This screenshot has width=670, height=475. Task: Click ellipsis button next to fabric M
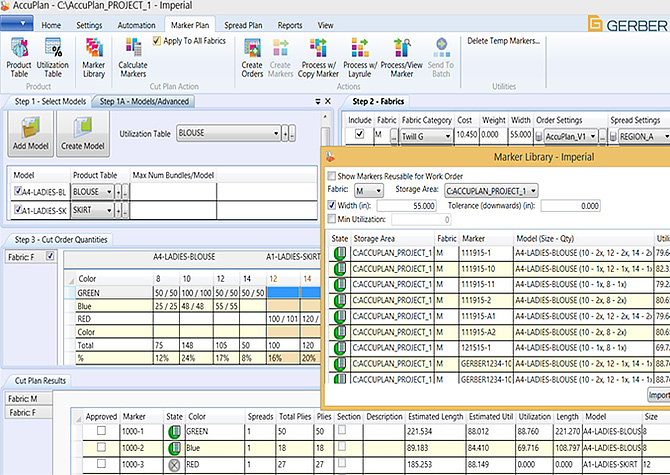(x=394, y=137)
